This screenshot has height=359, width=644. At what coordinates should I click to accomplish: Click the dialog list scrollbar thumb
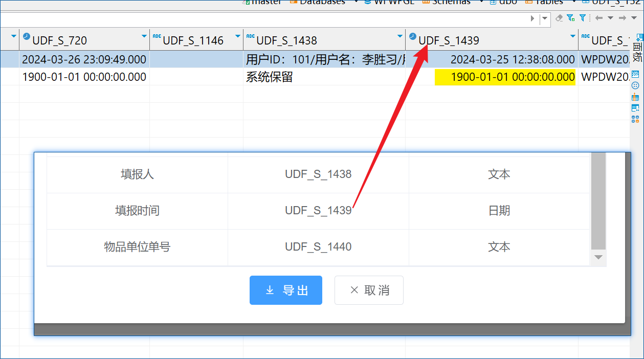[x=598, y=200]
